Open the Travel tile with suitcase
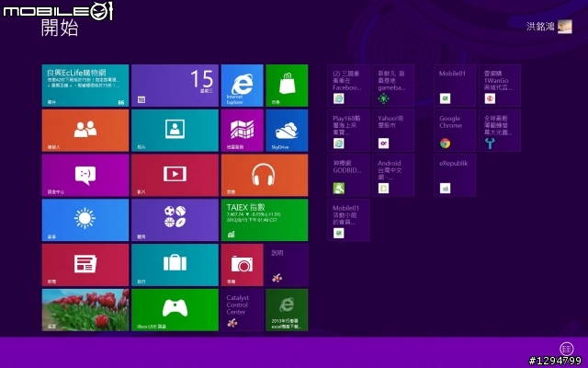The image size is (588, 368). point(175,265)
